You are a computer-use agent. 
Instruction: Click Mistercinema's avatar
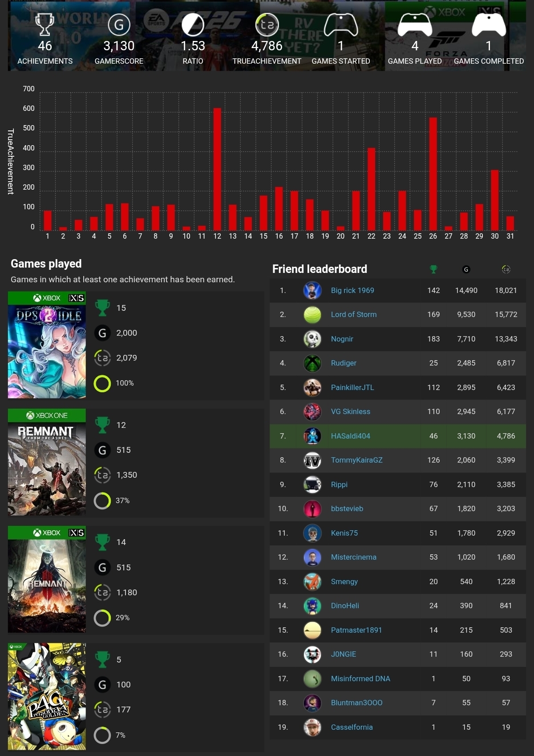pos(312,557)
